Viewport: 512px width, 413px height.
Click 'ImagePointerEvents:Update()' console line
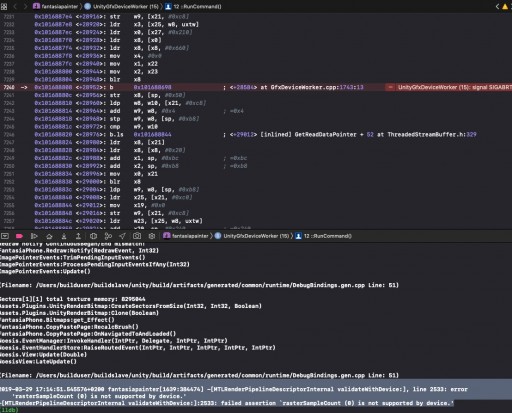point(45,271)
